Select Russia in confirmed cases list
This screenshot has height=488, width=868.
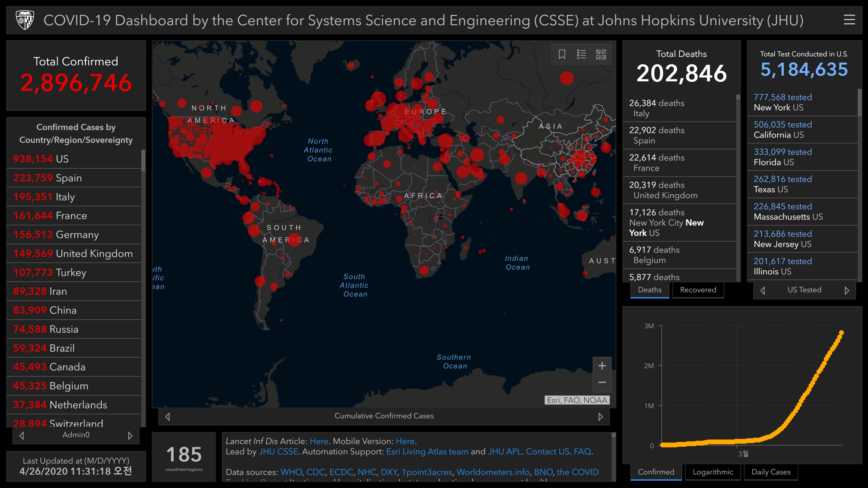[74, 329]
